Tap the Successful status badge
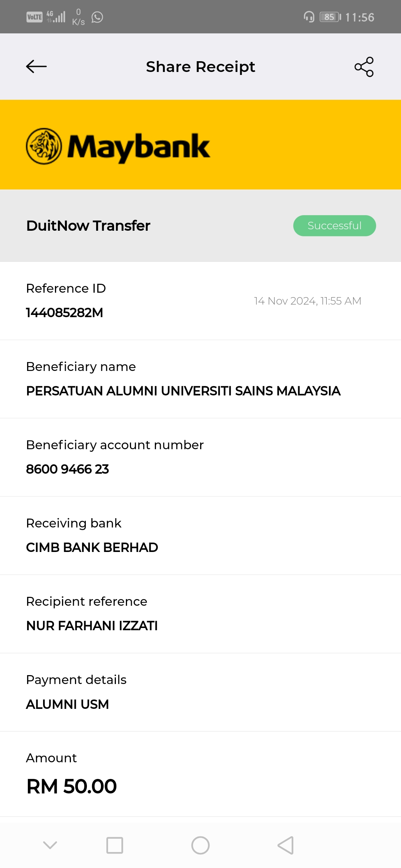Image resolution: width=401 pixels, height=868 pixels. coord(335,226)
